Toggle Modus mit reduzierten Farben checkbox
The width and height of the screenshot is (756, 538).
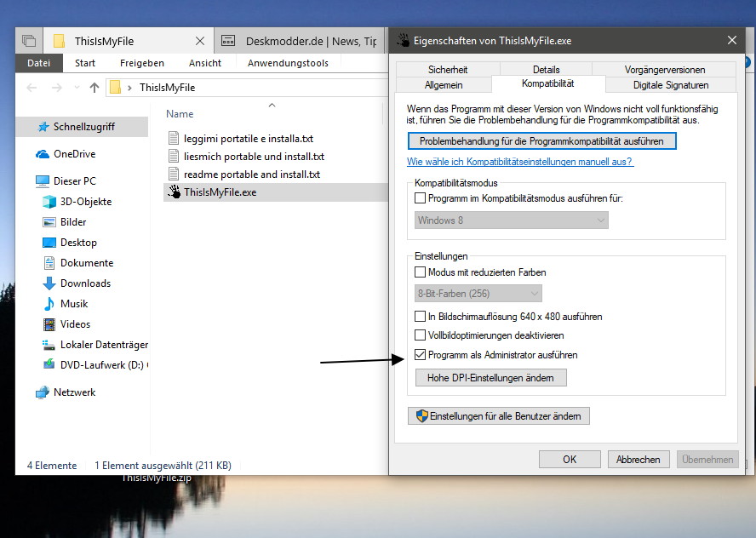coord(420,272)
